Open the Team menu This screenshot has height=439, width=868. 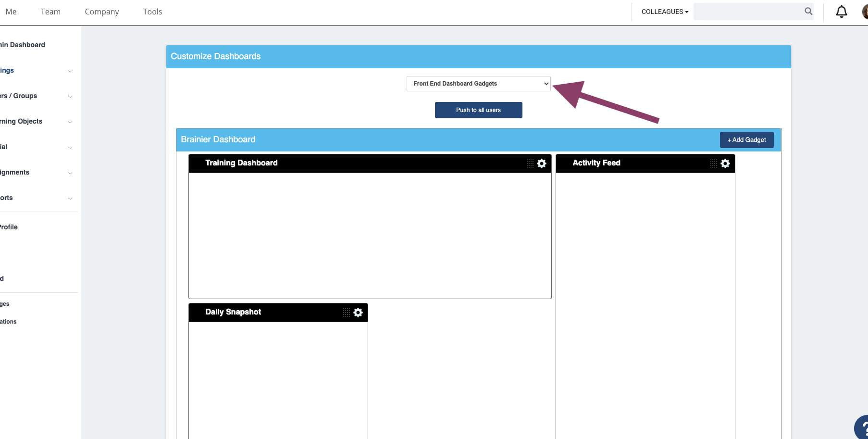[50, 12]
